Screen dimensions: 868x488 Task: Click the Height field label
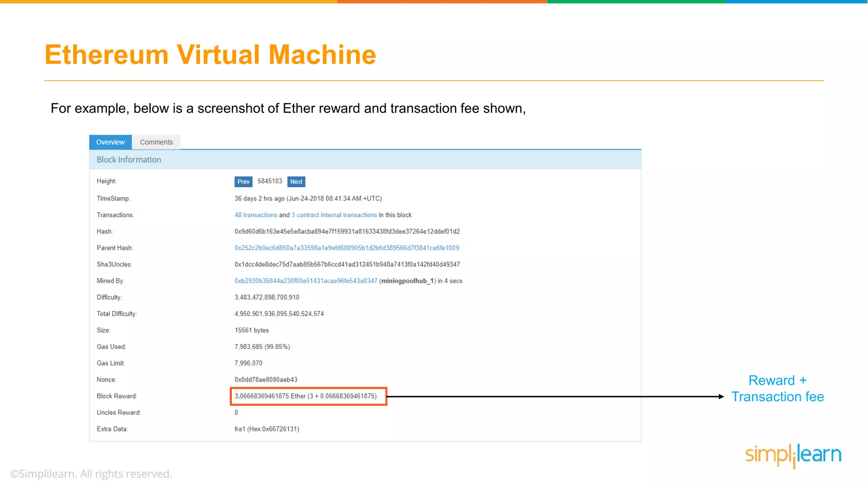click(x=106, y=181)
